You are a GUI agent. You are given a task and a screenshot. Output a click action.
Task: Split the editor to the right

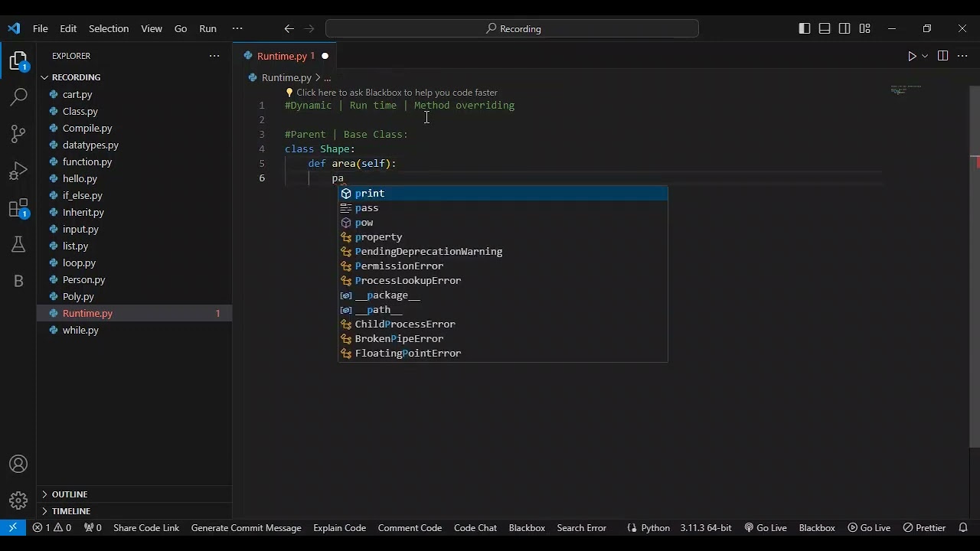pyautogui.click(x=942, y=56)
